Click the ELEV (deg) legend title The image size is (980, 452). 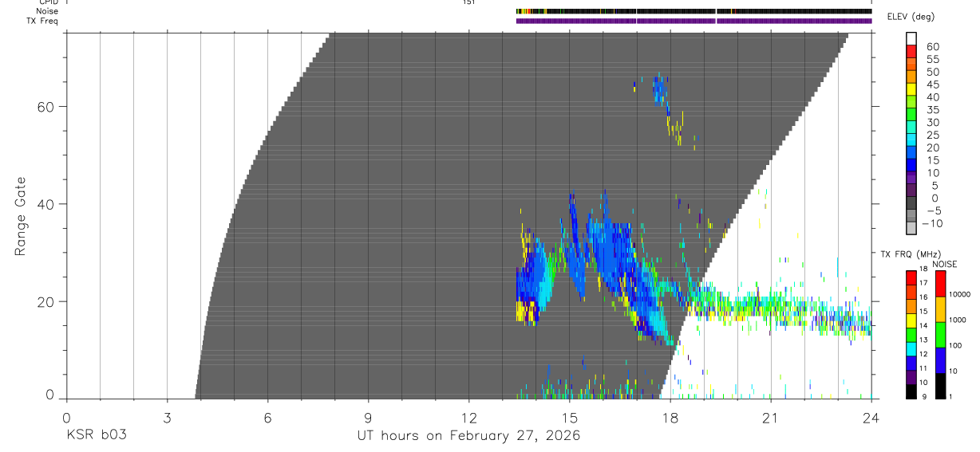tap(911, 18)
